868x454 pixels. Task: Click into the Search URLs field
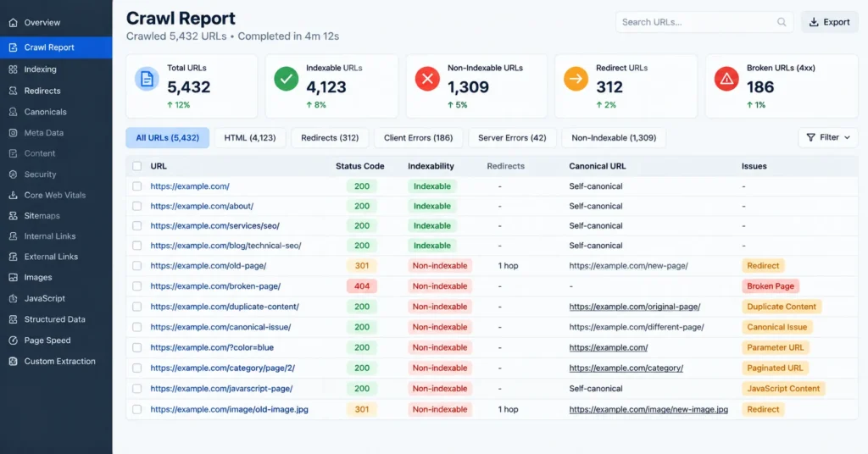tap(704, 22)
